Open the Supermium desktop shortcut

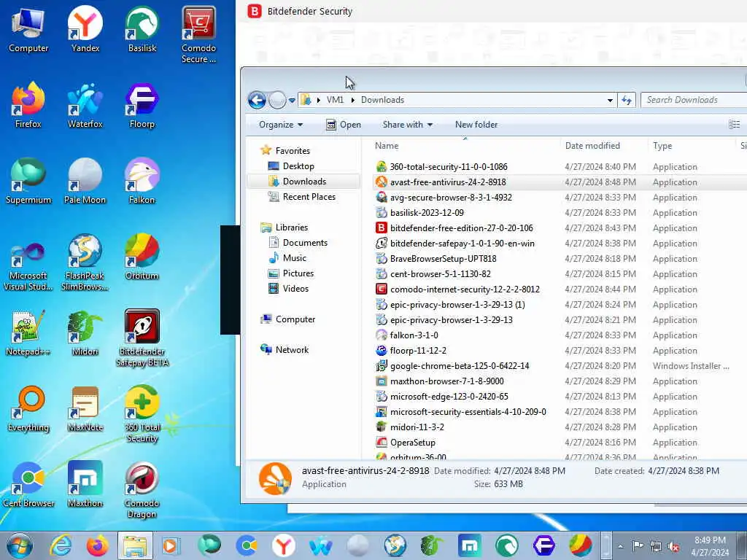point(28,181)
